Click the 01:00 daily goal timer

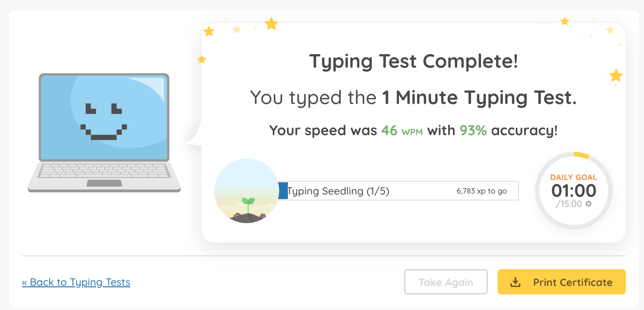click(574, 190)
